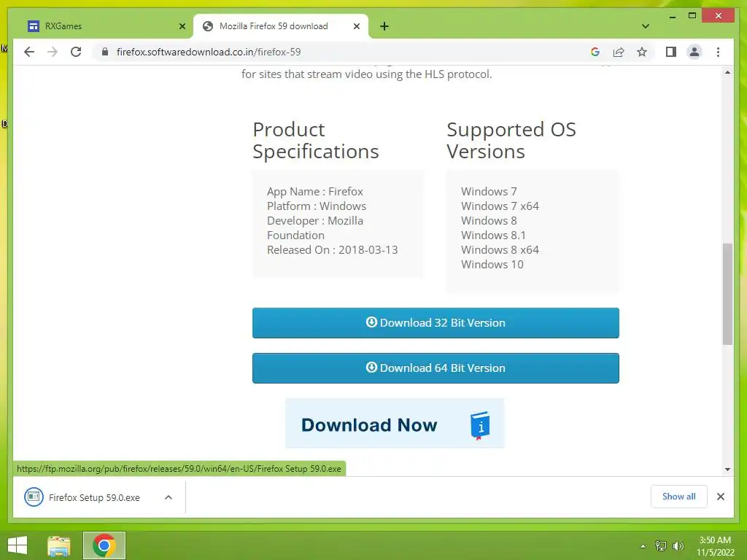Click the browser forward arrow
Screen dimensions: 747x560
tap(53, 52)
